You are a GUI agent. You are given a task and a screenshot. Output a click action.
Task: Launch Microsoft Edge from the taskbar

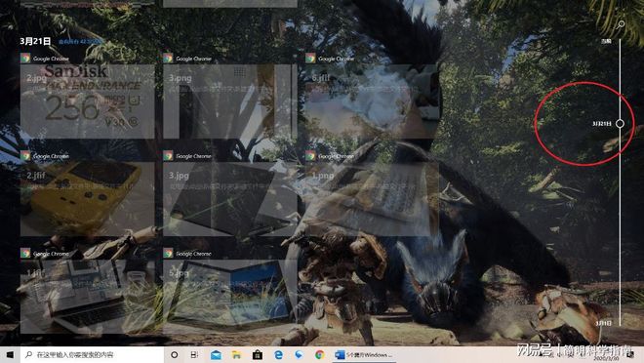tap(278, 354)
